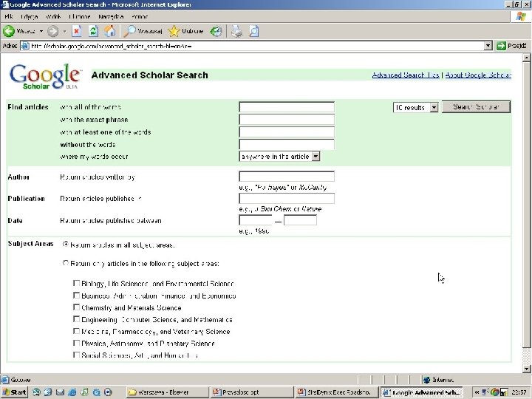Click the Internet zone globe in status bar
Viewport: 532px width, 399px height.
(x=427, y=380)
